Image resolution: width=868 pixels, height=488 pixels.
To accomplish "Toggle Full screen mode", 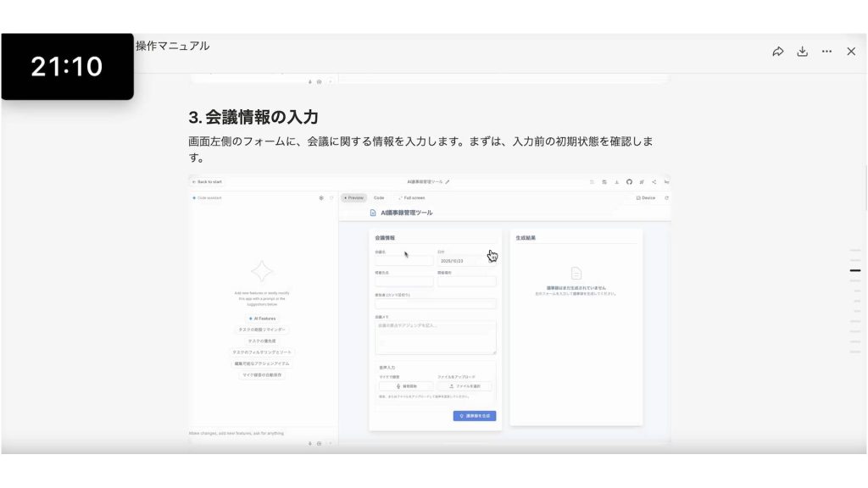I will click(410, 197).
